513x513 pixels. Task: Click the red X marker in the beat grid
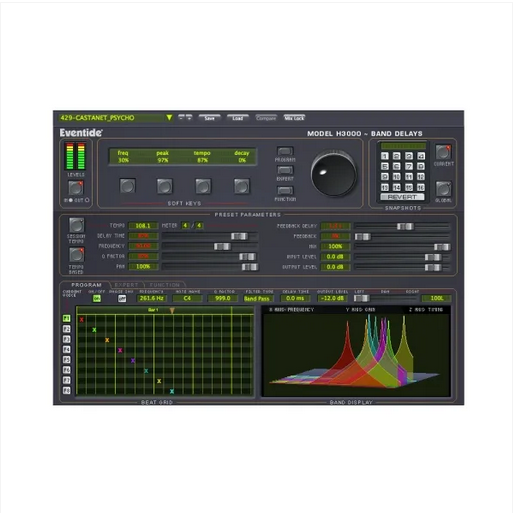click(82, 320)
